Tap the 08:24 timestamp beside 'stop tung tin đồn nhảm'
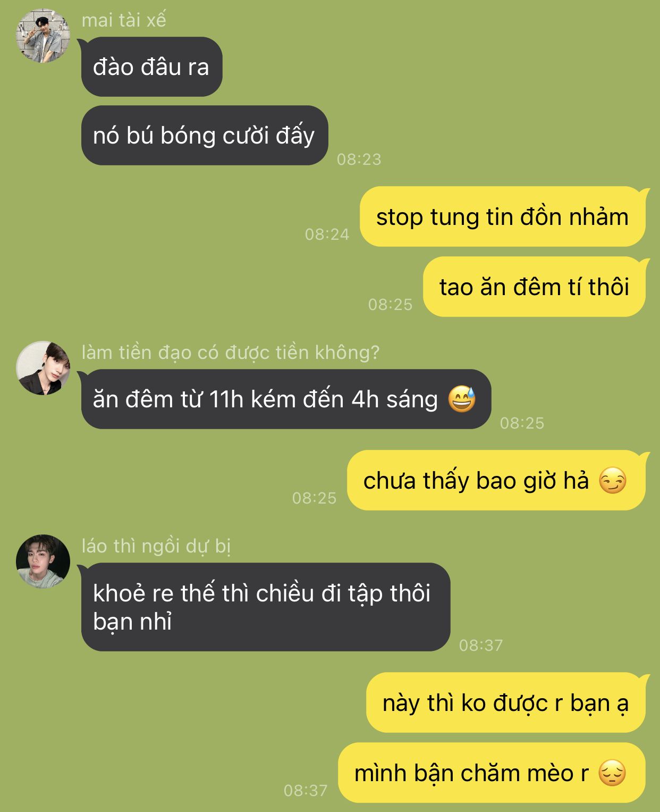 327,234
